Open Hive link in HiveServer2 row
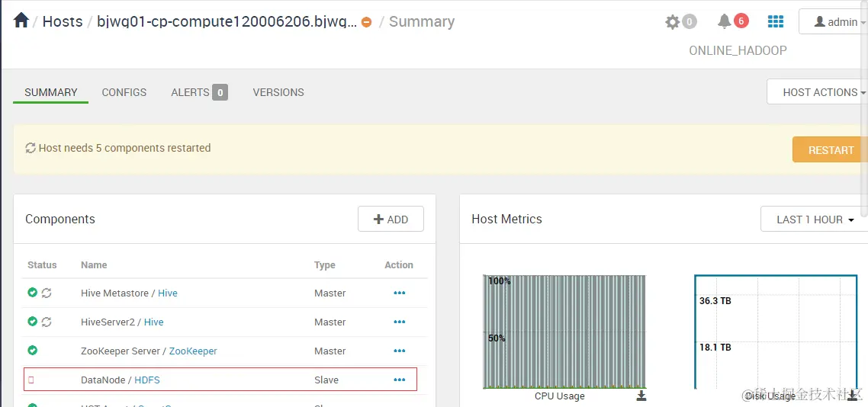The width and height of the screenshot is (868, 407). click(154, 322)
